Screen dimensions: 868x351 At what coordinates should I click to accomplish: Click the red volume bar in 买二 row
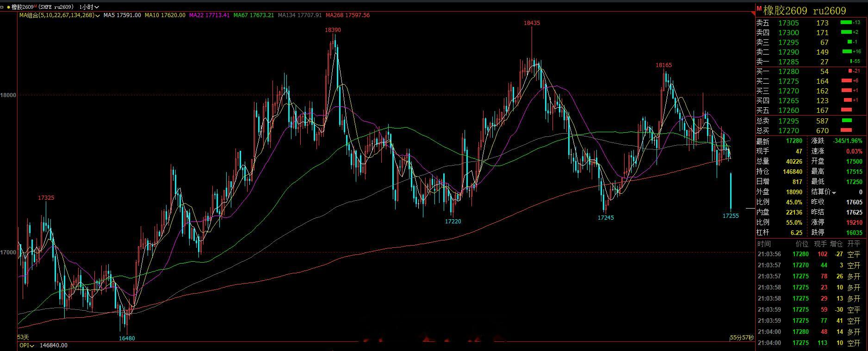[846, 81]
